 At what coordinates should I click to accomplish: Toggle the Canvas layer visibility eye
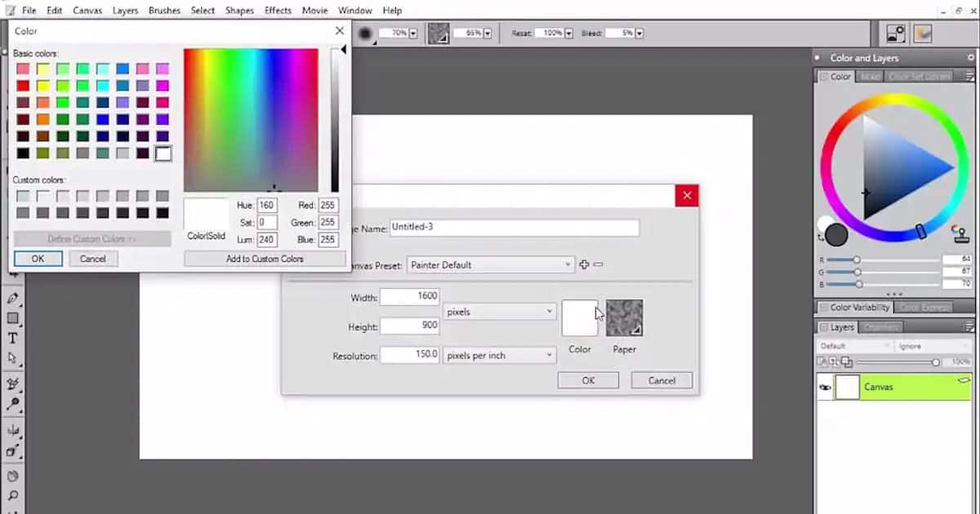point(824,386)
